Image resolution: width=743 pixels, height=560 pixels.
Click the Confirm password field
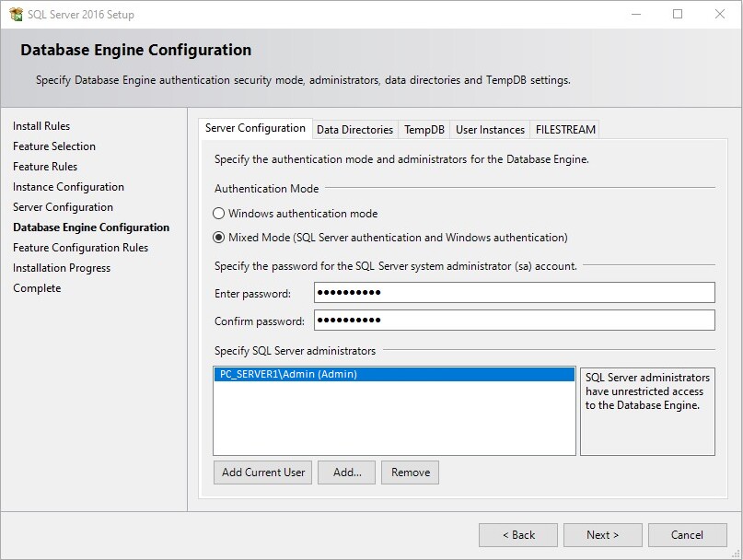514,321
